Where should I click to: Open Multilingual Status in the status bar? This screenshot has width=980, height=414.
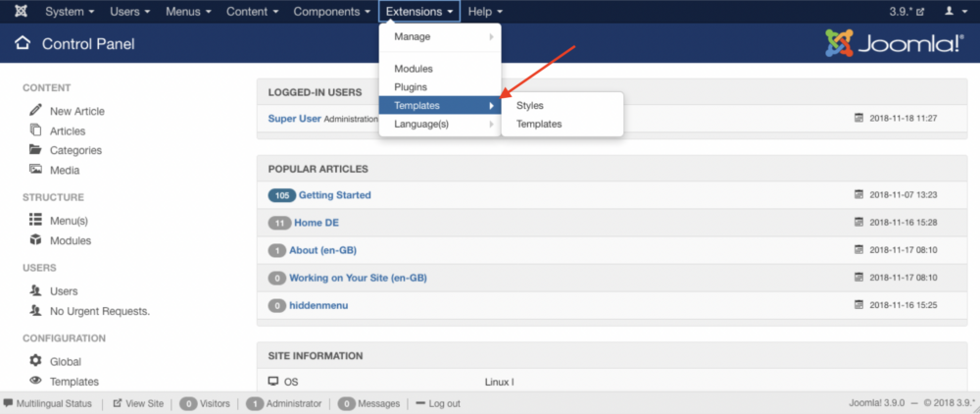48,403
